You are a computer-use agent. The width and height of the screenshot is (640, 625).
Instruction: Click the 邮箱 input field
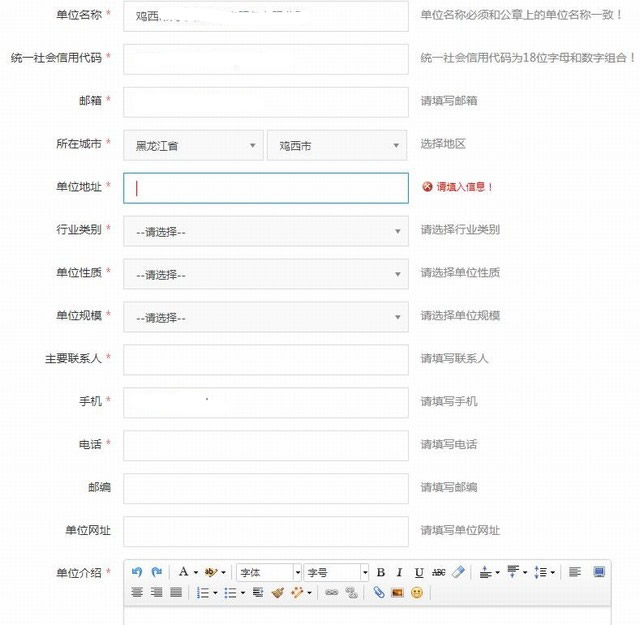tap(265, 102)
